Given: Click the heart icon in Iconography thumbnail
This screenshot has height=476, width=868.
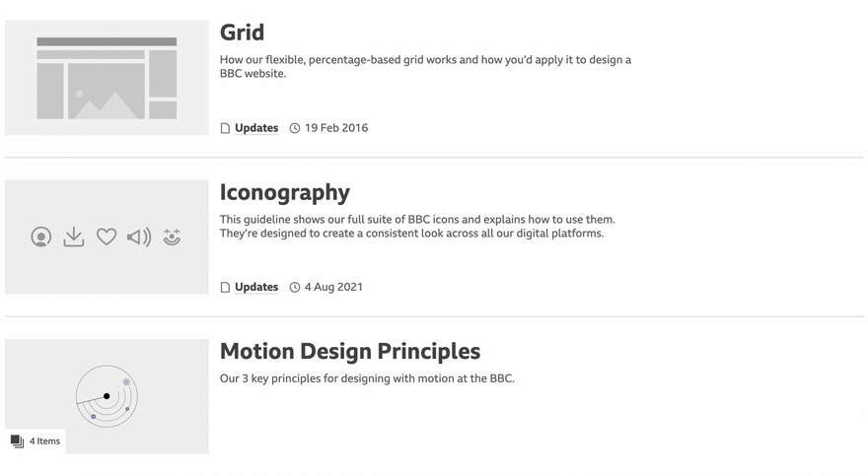Looking at the screenshot, I should click(x=107, y=237).
